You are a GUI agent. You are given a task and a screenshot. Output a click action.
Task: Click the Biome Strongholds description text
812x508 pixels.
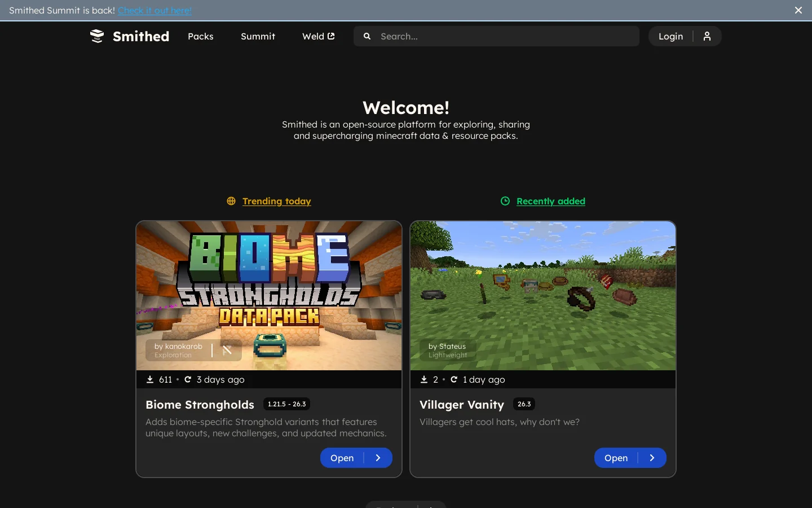266,427
